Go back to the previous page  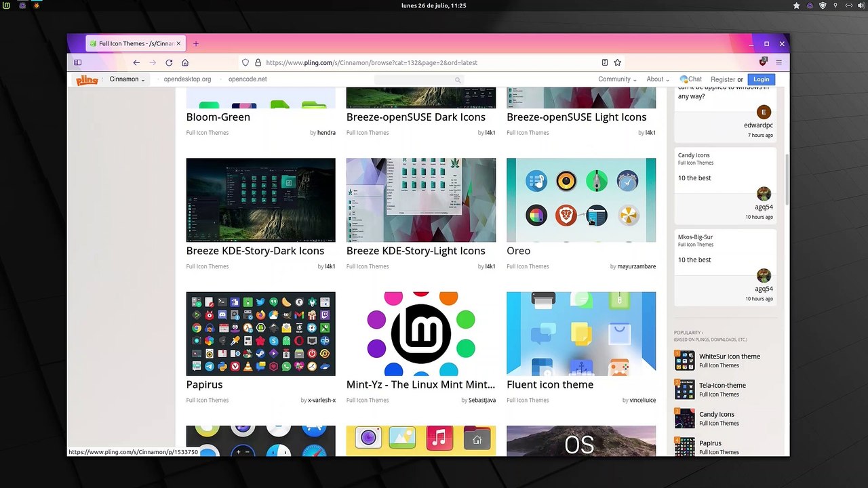point(136,62)
